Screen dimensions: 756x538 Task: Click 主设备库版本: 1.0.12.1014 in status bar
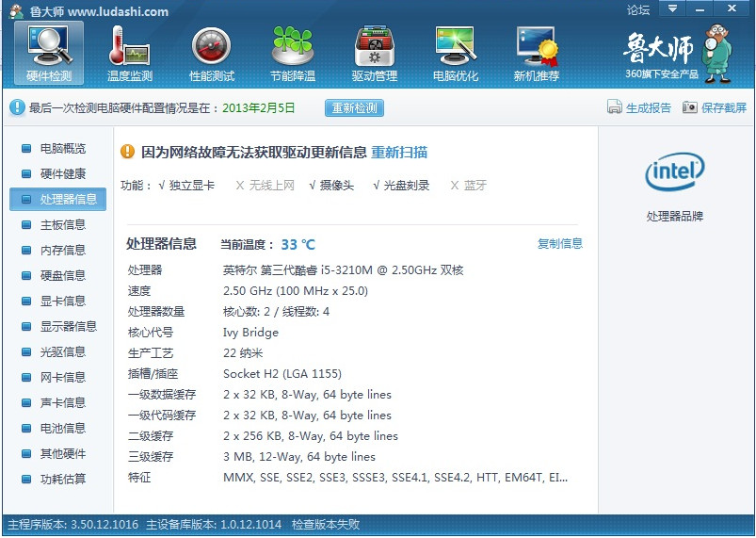click(x=214, y=525)
